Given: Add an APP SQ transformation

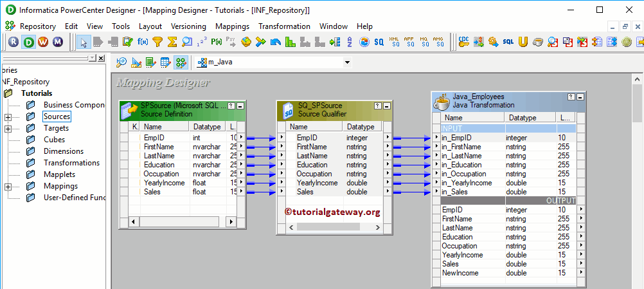Looking at the screenshot, I should click(409, 42).
